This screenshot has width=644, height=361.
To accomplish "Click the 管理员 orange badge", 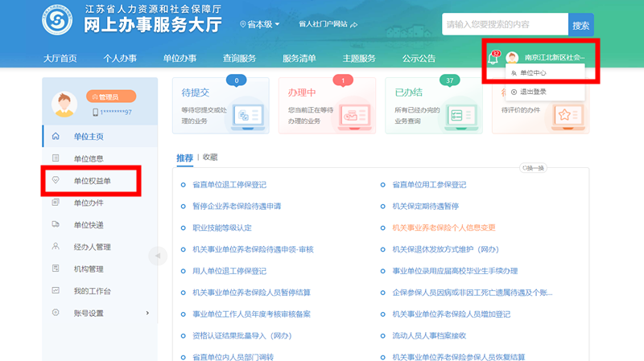I will (111, 96).
